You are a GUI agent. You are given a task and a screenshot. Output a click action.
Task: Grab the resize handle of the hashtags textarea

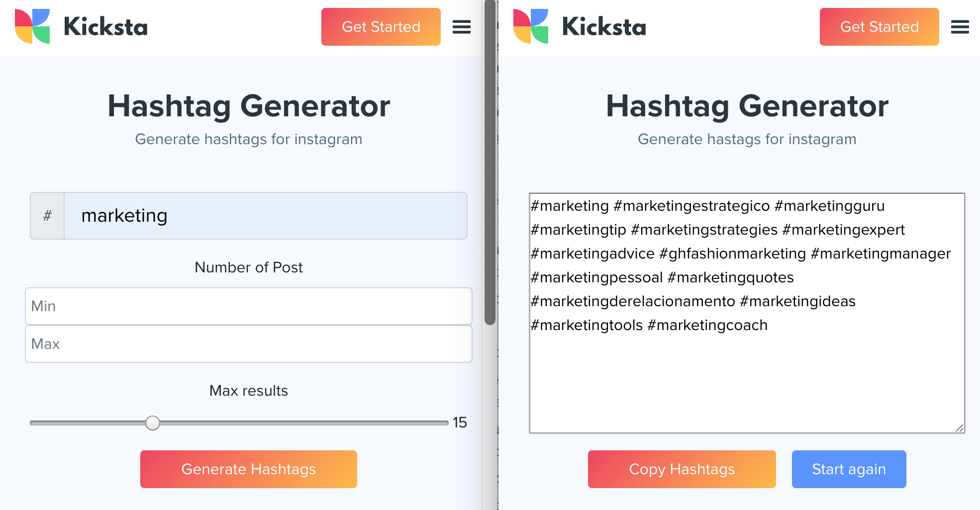(960, 428)
